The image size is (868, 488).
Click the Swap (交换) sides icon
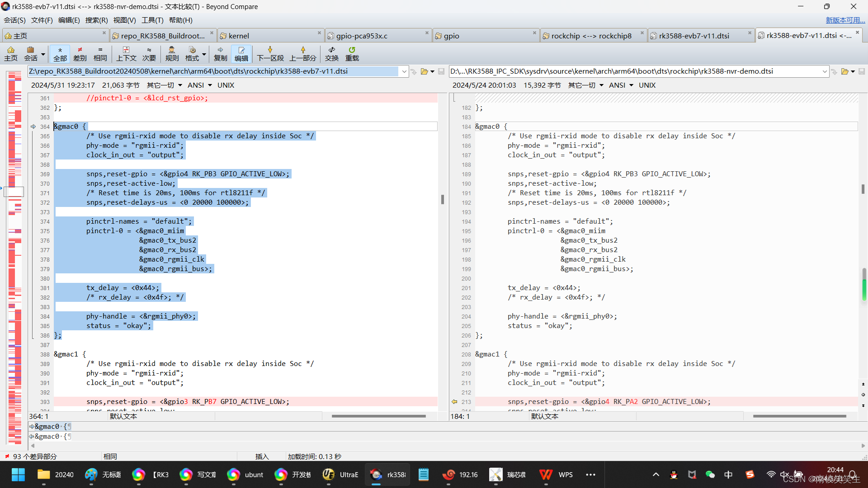(331, 53)
